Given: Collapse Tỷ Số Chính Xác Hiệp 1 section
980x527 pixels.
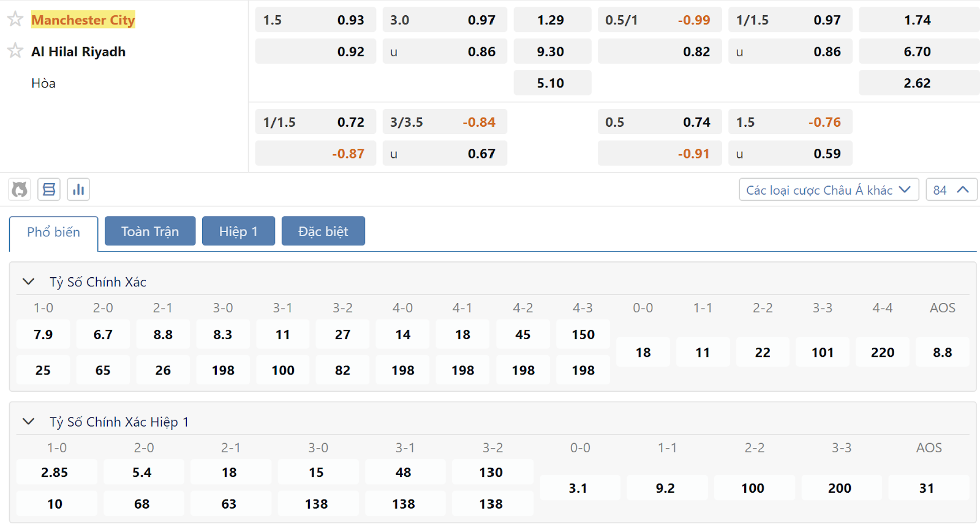Looking at the screenshot, I should 28,421.
